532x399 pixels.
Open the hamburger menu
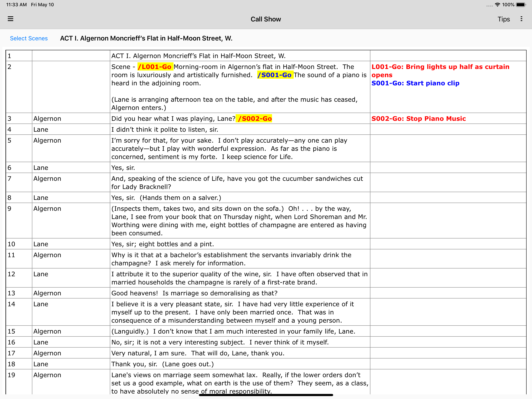11,19
